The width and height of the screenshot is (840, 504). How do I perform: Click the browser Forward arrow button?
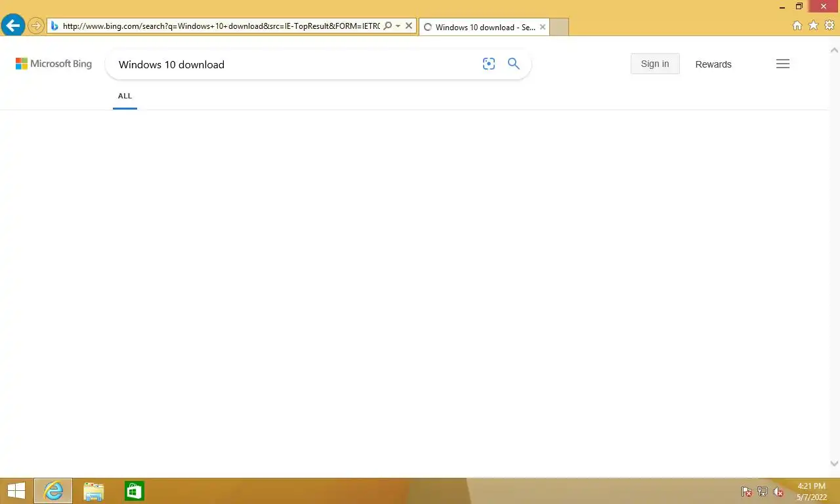point(35,26)
